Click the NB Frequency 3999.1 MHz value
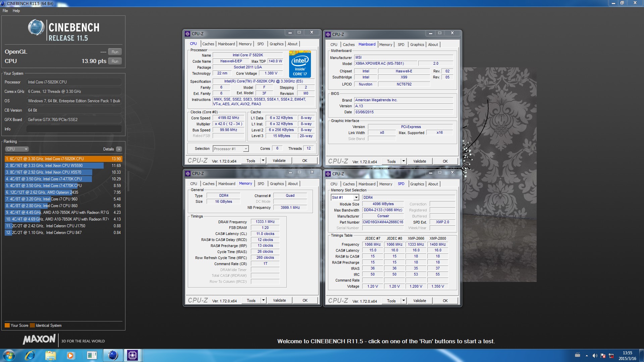This screenshot has width=644, height=362. (x=290, y=208)
